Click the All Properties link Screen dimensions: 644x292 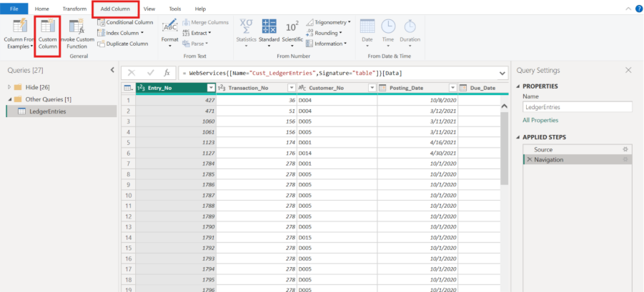pyautogui.click(x=540, y=120)
